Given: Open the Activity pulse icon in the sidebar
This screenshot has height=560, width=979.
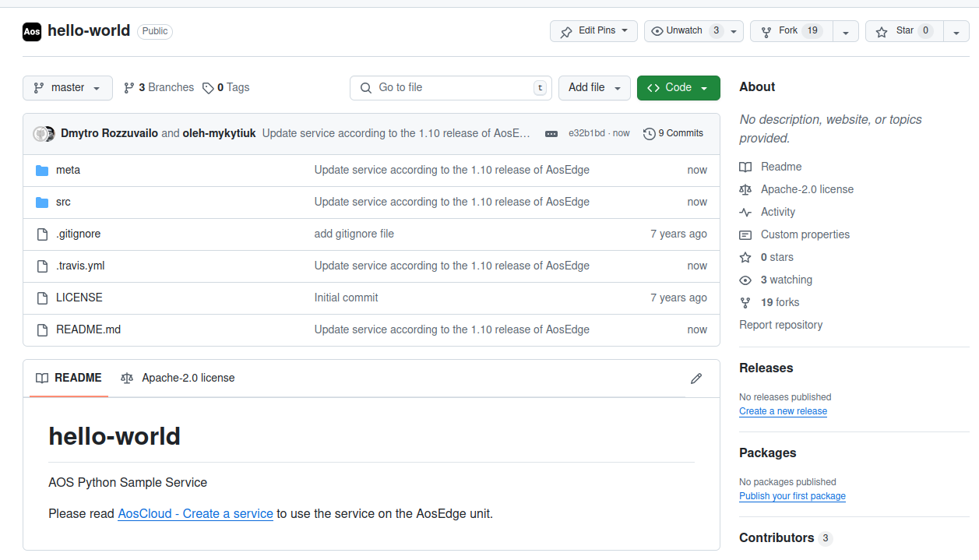Looking at the screenshot, I should point(745,211).
